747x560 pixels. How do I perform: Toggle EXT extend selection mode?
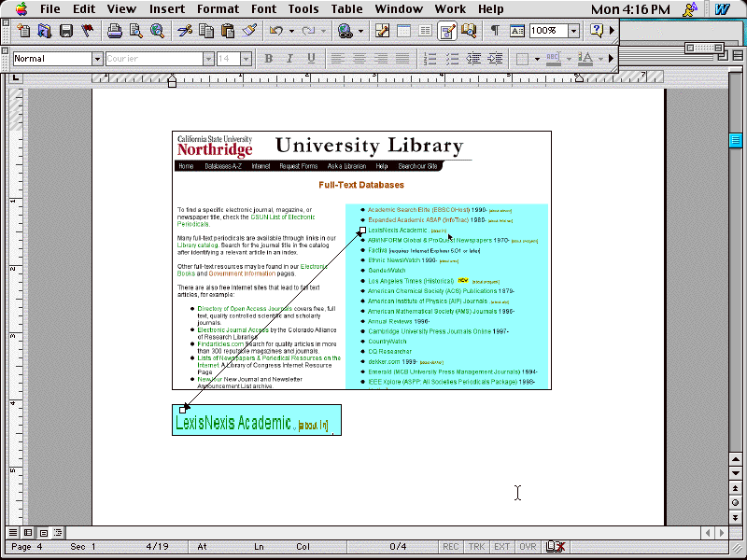click(502, 547)
